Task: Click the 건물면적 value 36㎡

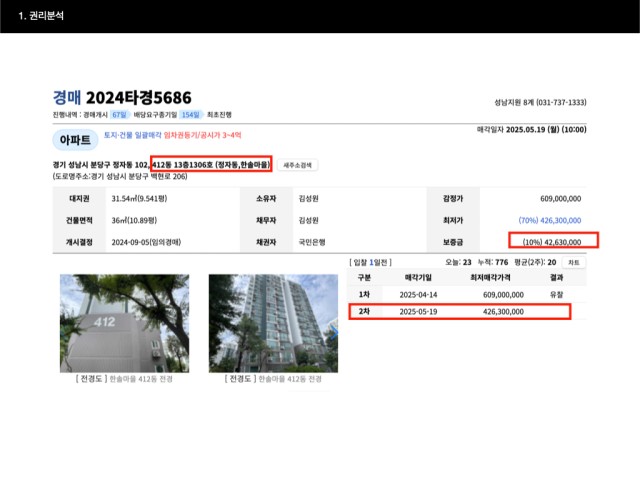Action: click(134, 220)
